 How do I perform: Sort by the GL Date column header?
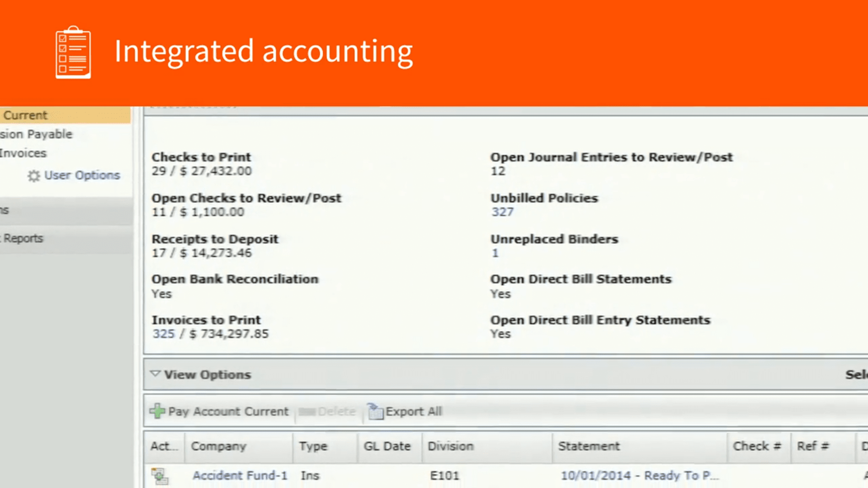pyautogui.click(x=387, y=446)
